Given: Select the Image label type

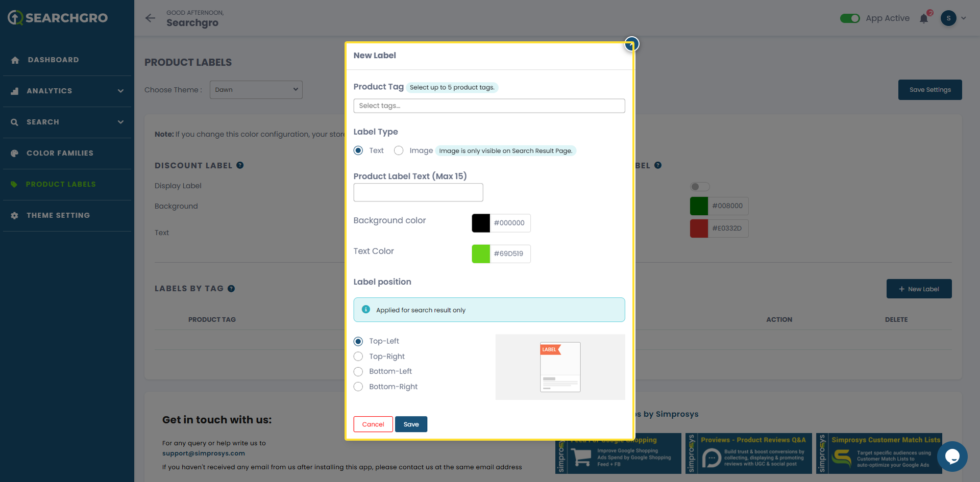Looking at the screenshot, I should 399,150.
